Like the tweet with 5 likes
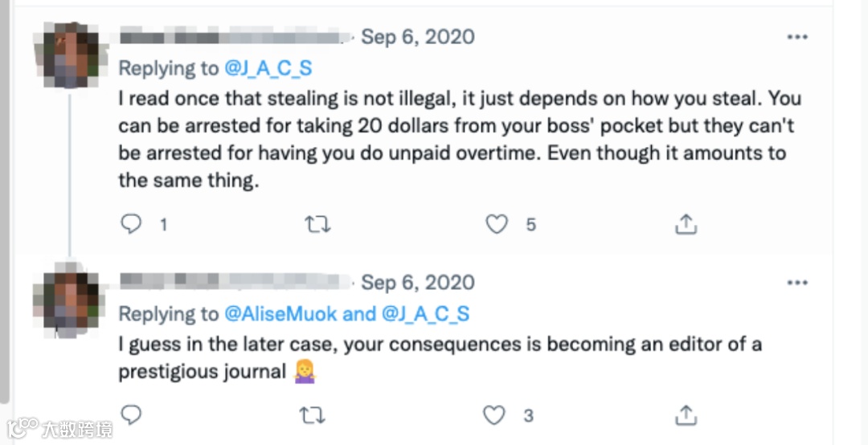The image size is (868, 445). pos(497,224)
